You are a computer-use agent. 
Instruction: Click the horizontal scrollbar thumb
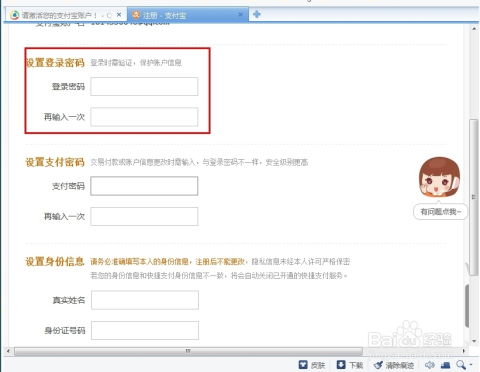(x=188, y=351)
